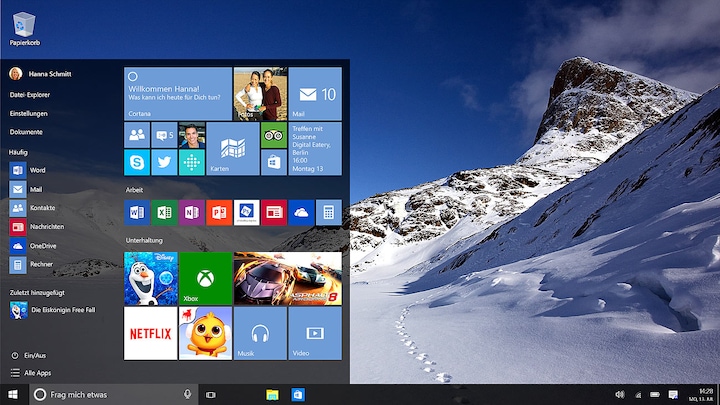Open red news tile in Arbeit group

(274, 212)
